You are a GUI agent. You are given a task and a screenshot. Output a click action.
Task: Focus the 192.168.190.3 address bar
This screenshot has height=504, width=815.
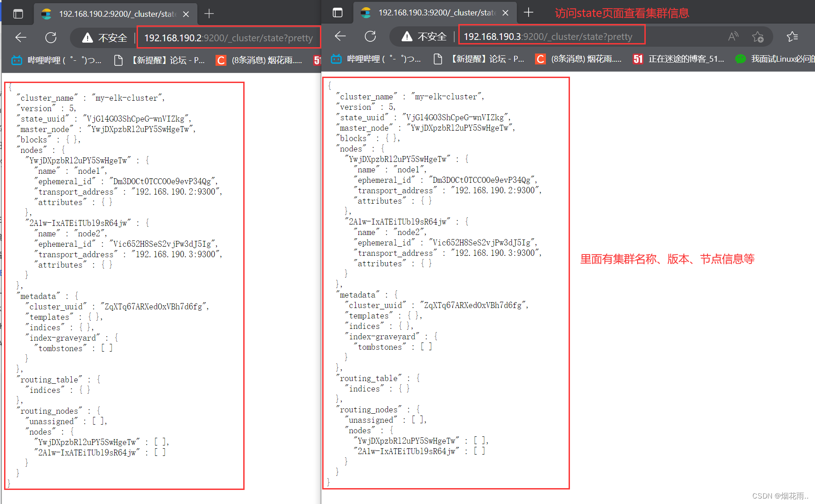(548, 36)
